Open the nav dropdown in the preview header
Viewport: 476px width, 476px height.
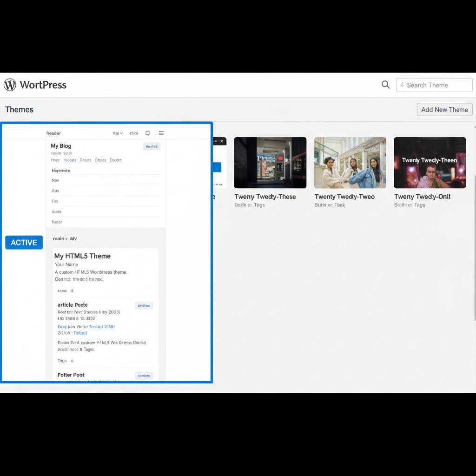[118, 133]
